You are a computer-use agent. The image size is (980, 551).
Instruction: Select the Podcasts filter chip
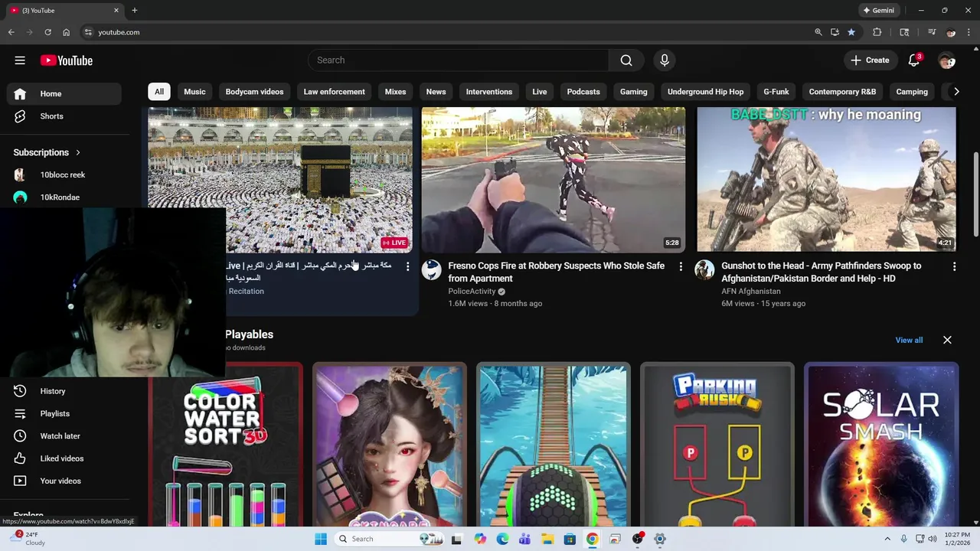[x=583, y=92]
